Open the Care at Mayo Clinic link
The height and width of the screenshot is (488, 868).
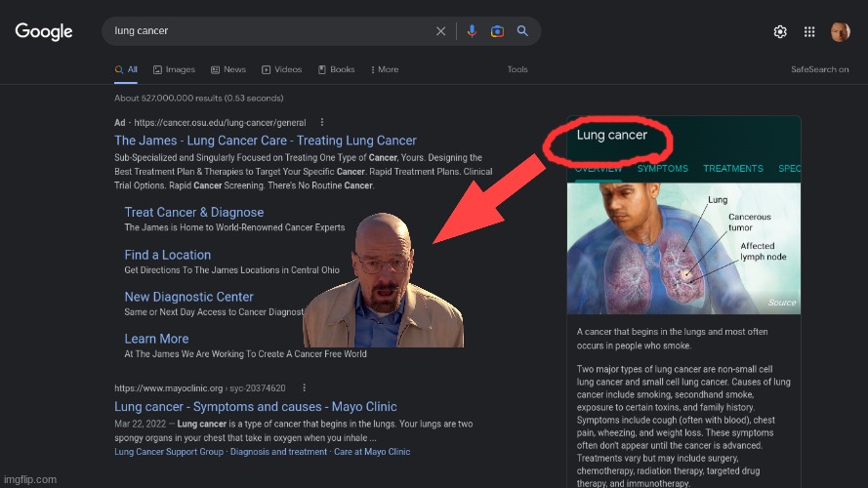(372, 452)
